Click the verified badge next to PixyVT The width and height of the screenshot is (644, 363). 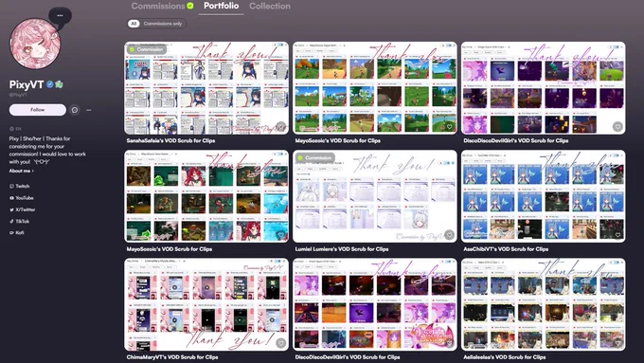49,84
